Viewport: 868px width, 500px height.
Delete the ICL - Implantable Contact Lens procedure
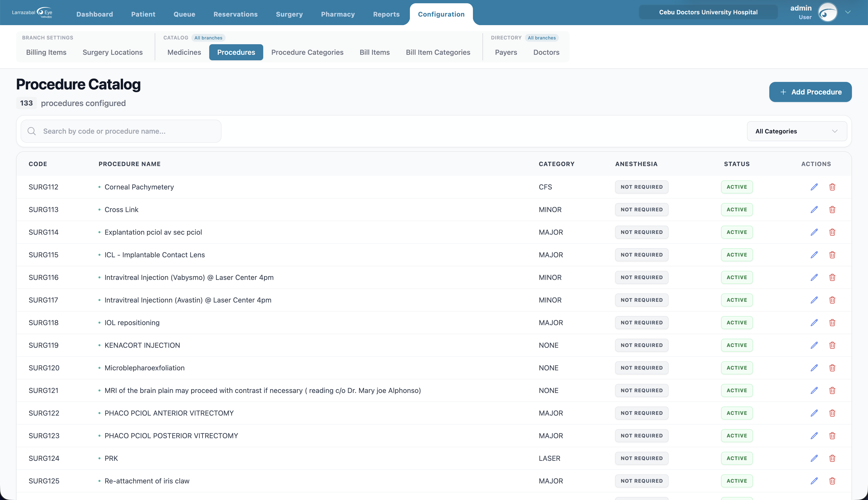(x=832, y=255)
